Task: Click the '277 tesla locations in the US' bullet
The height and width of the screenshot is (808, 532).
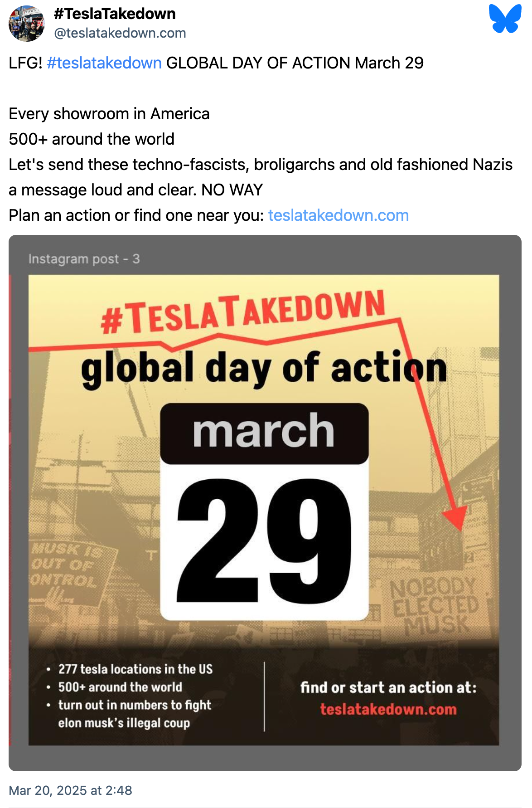Action: pos(135,669)
